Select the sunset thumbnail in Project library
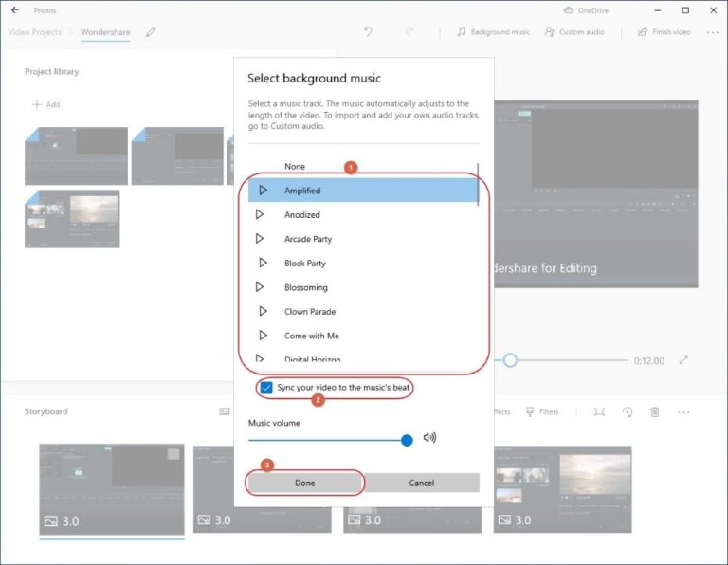 pos(72,219)
